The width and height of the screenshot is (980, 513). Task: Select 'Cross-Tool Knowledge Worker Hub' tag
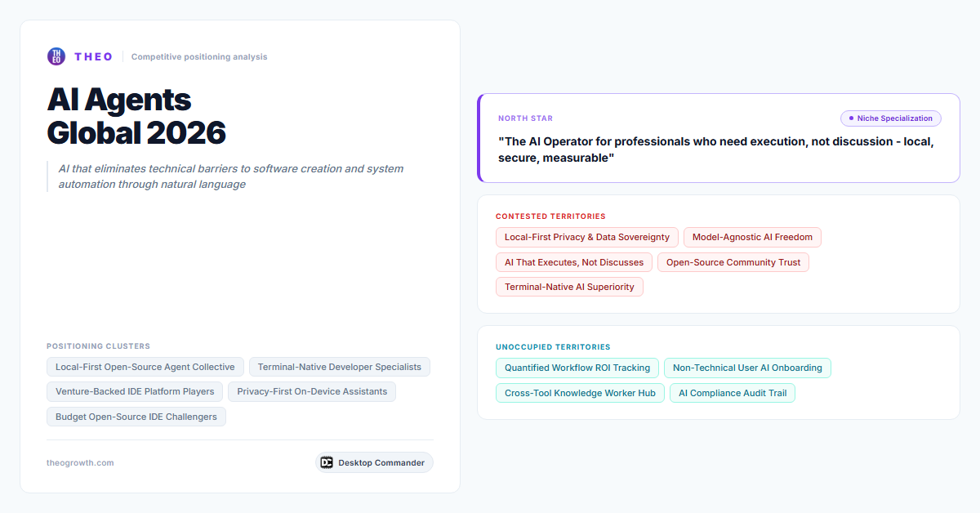point(580,393)
